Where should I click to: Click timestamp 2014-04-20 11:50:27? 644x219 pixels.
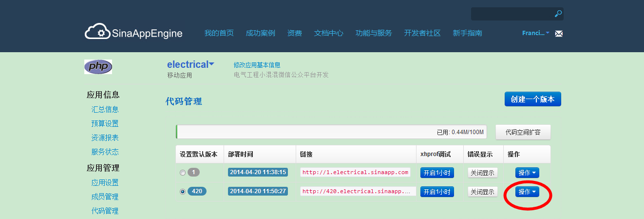pyautogui.click(x=258, y=191)
